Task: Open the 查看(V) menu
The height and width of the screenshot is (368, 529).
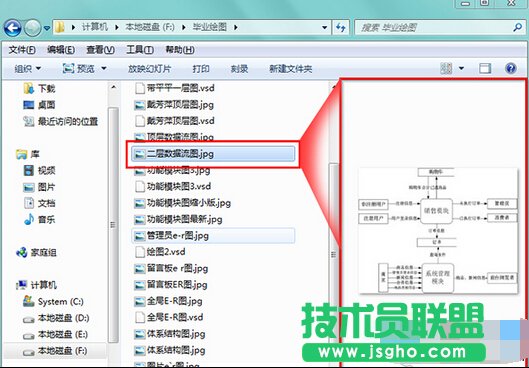Action: tap(100, 50)
